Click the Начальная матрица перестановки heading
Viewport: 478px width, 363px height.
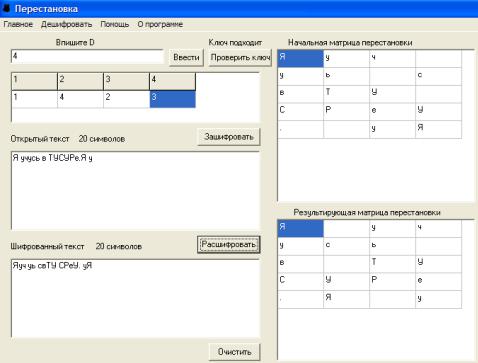(x=350, y=43)
